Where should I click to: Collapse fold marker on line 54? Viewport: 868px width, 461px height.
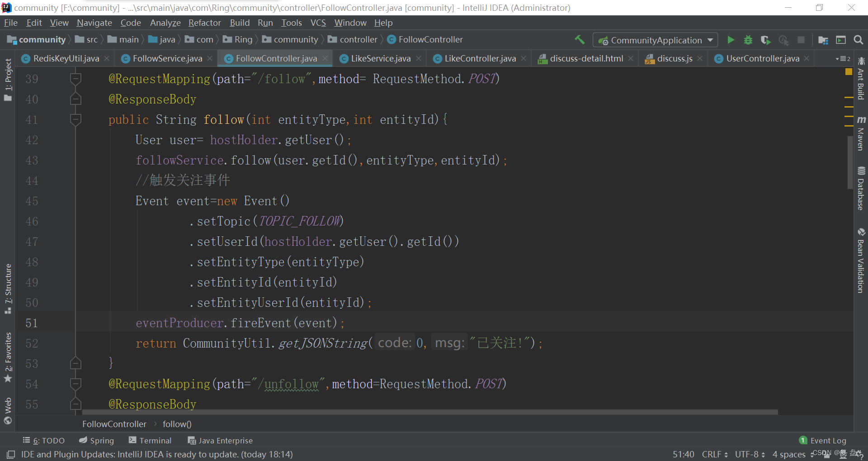click(75, 384)
